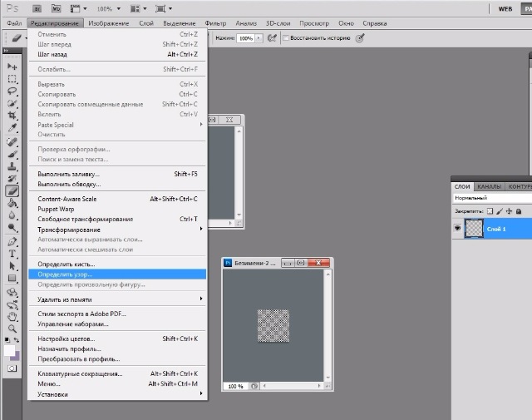532x420 pixels.
Task: Enable the Восстановить историю checkbox
Action: pos(287,38)
